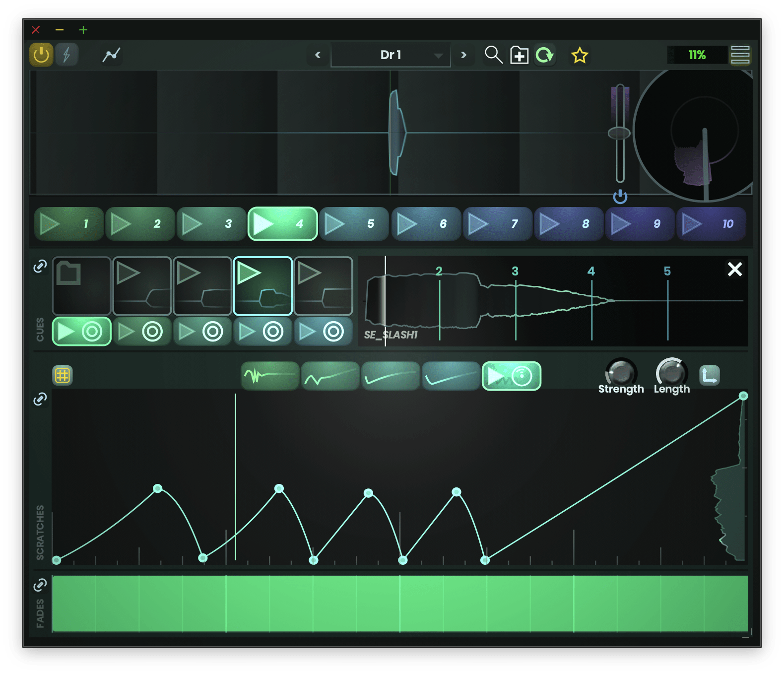Trigger scene play button 5

click(x=354, y=224)
